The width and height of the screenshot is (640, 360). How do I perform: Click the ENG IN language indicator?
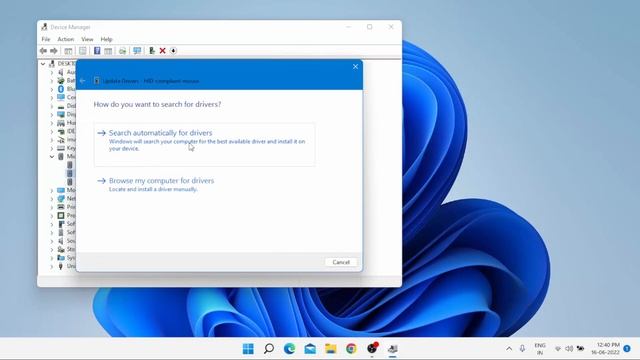coord(540,349)
